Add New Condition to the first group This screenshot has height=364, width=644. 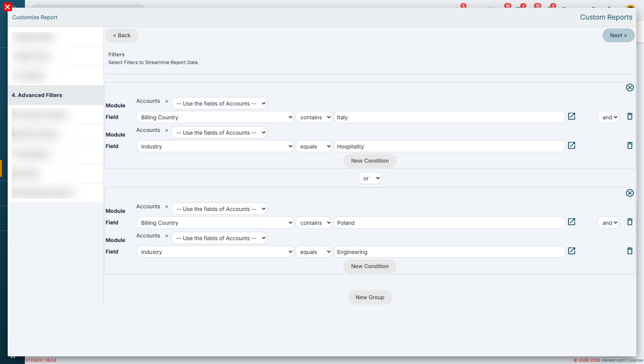370,161
